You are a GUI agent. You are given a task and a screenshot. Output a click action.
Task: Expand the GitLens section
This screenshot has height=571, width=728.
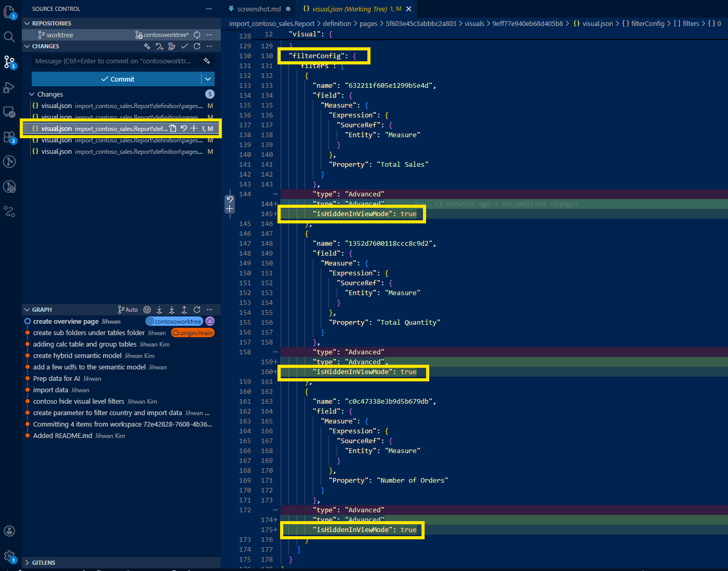click(27, 563)
